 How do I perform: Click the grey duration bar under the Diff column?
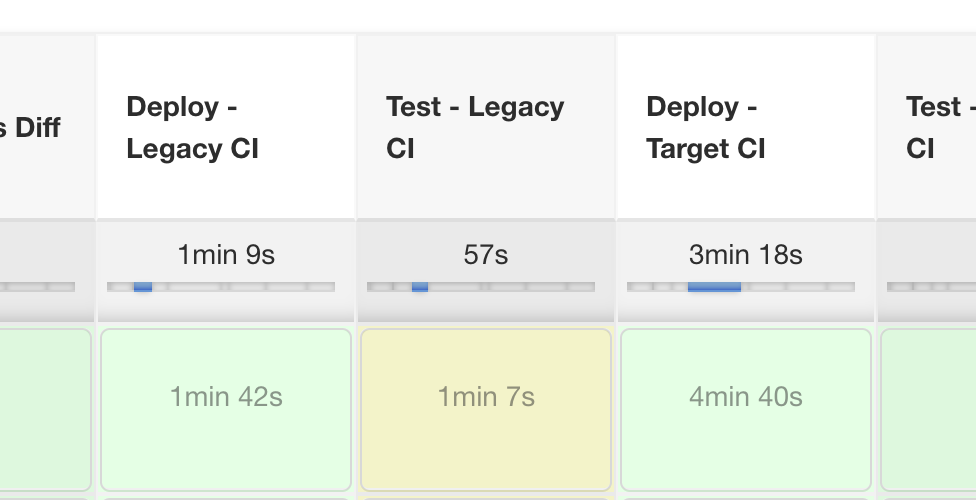(x=37, y=287)
